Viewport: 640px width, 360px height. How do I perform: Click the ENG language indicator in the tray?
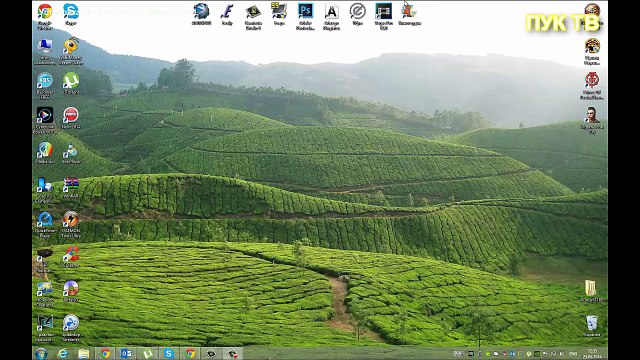click(x=573, y=354)
